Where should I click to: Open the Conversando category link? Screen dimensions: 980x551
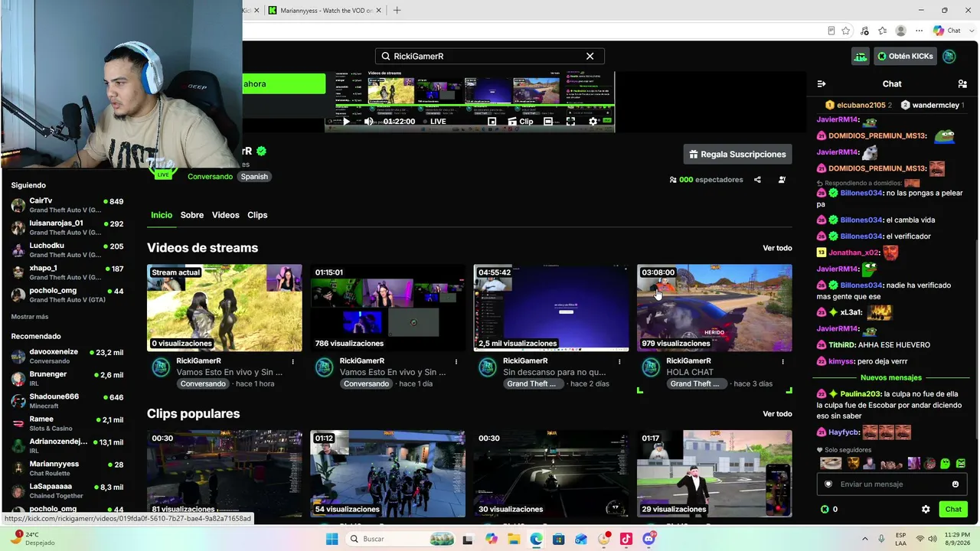(210, 177)
